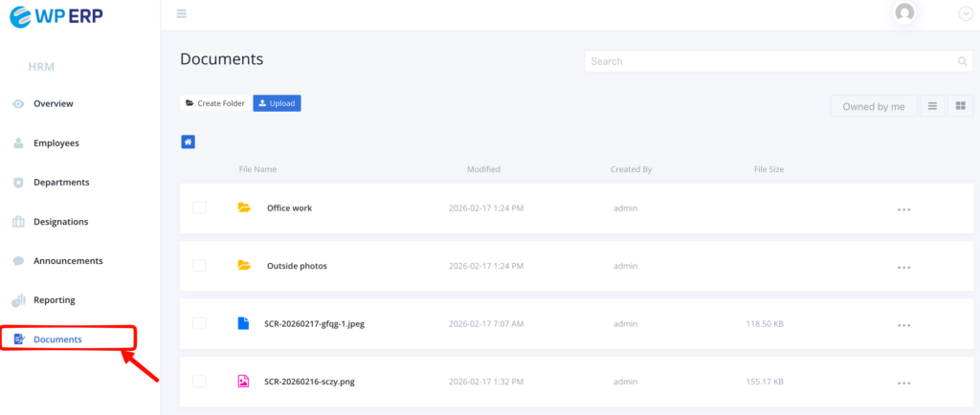Tick checkbox for SCR-20260217-gfqg-1.jpeg
Image resolution: width=980 pixels, height=415 pixels.
click(199, 324)
